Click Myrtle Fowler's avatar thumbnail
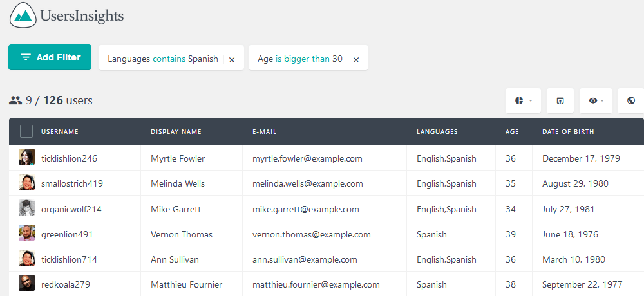 [26, 157]
